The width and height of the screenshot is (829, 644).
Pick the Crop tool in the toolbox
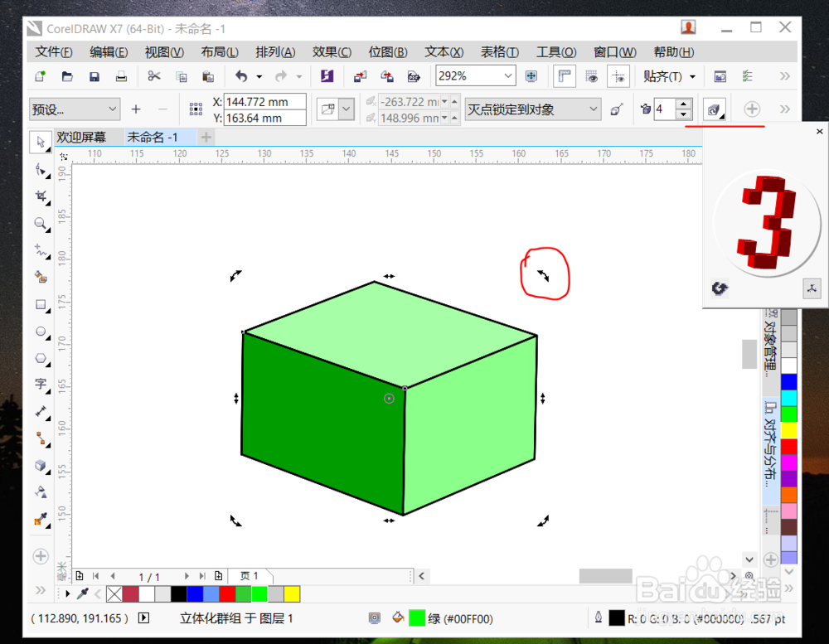point(40,196)
